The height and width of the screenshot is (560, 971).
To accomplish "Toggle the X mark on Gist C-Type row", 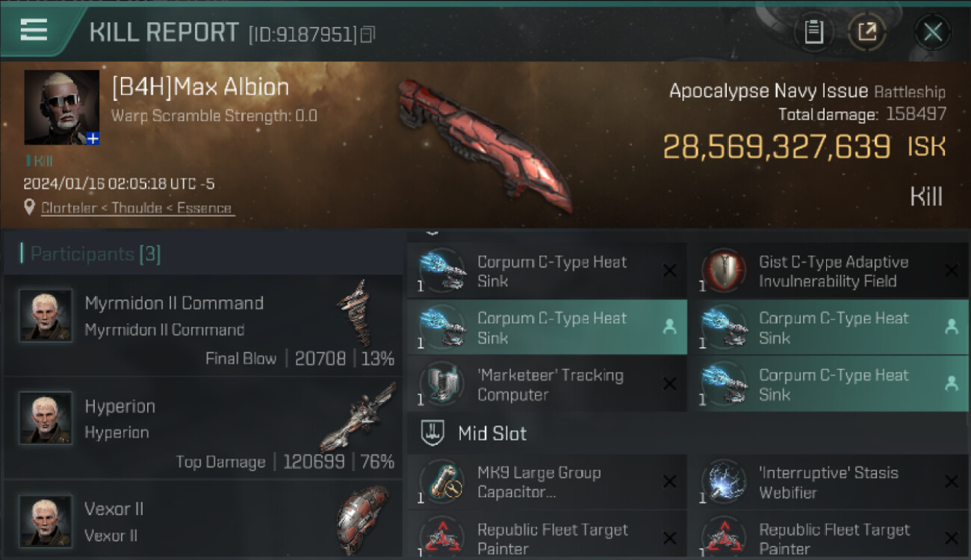I will click(x=951, y=271).
